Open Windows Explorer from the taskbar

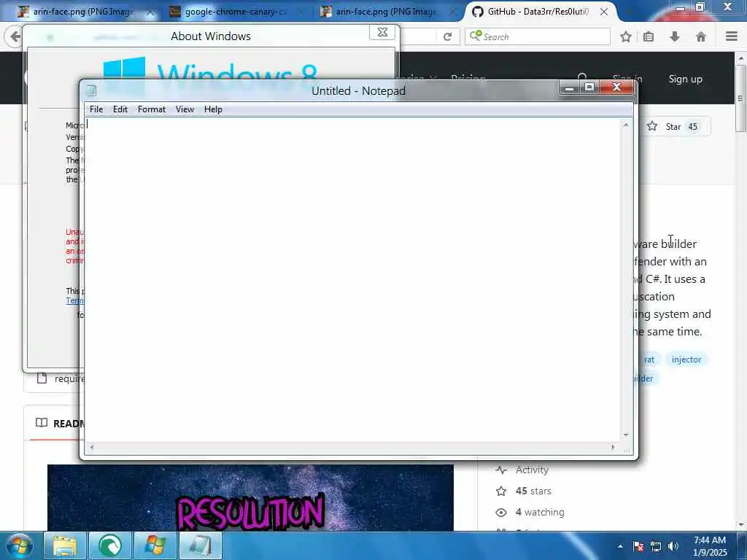tap(65, 545)
